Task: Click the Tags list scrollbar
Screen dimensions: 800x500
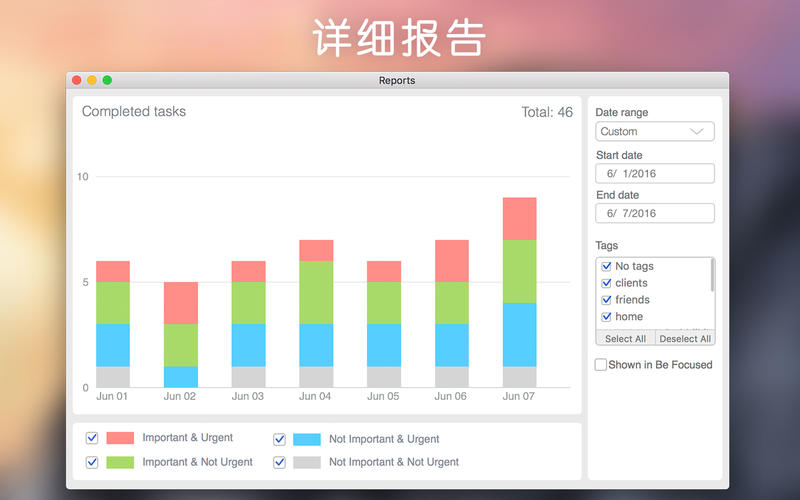Action: 712,276
